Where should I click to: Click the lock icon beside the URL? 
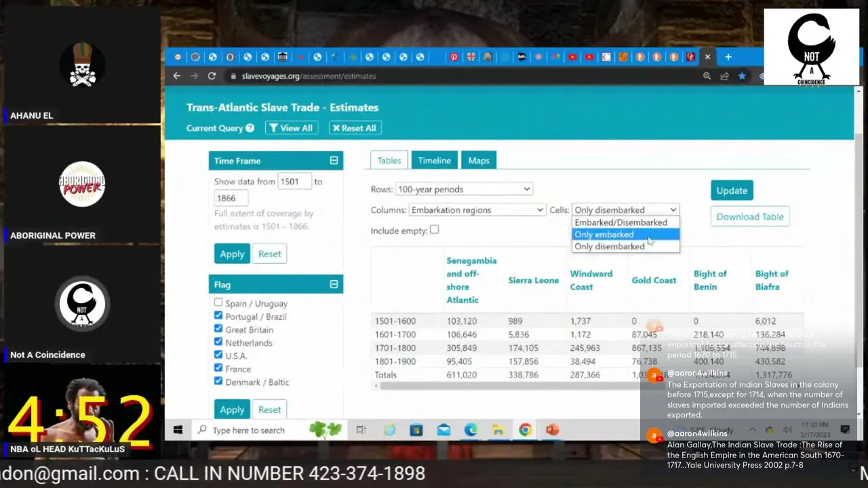point(233,76)
